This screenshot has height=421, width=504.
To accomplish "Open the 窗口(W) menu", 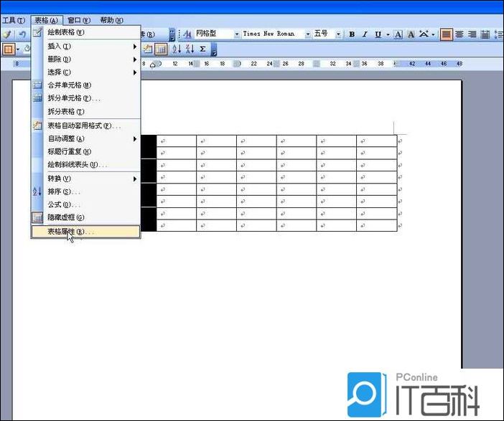I will [79, 20].
